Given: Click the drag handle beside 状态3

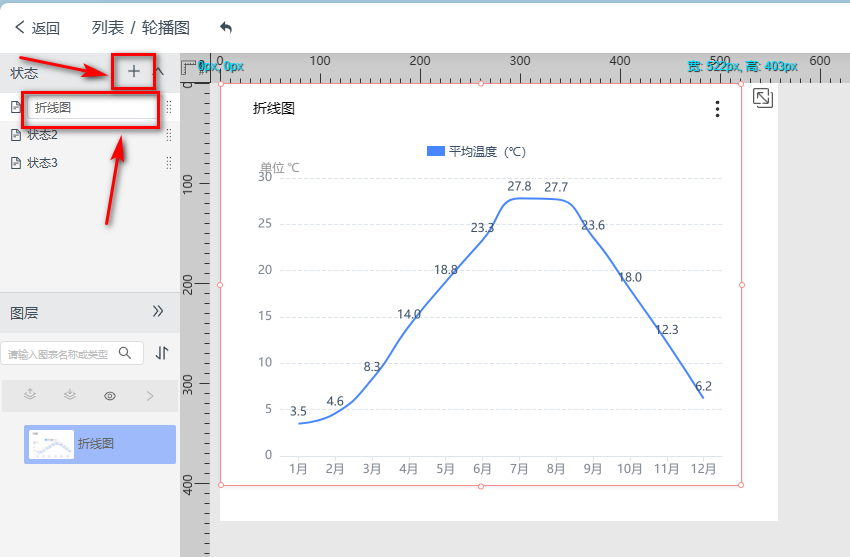Looking at the screenshot, I should 168,162.
